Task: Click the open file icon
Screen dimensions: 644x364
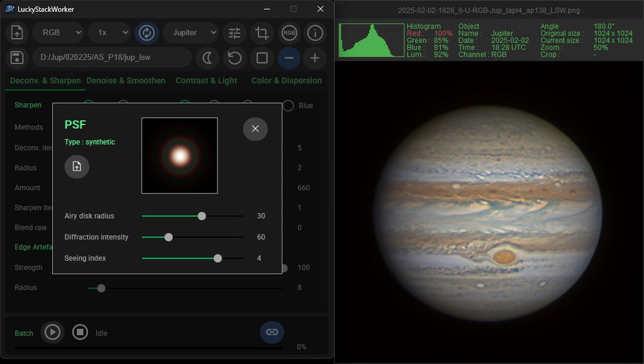Action: click(17, 33)
